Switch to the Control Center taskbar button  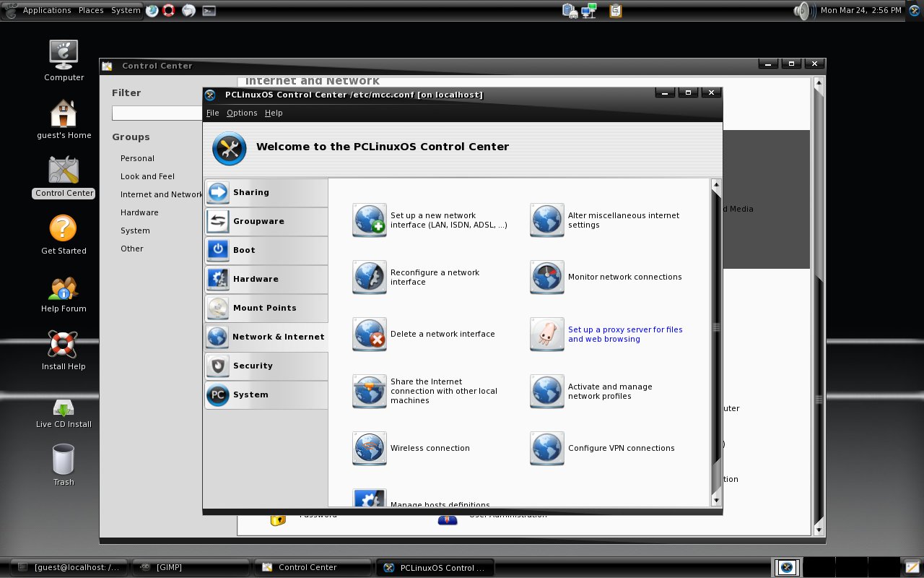[313, 567]
